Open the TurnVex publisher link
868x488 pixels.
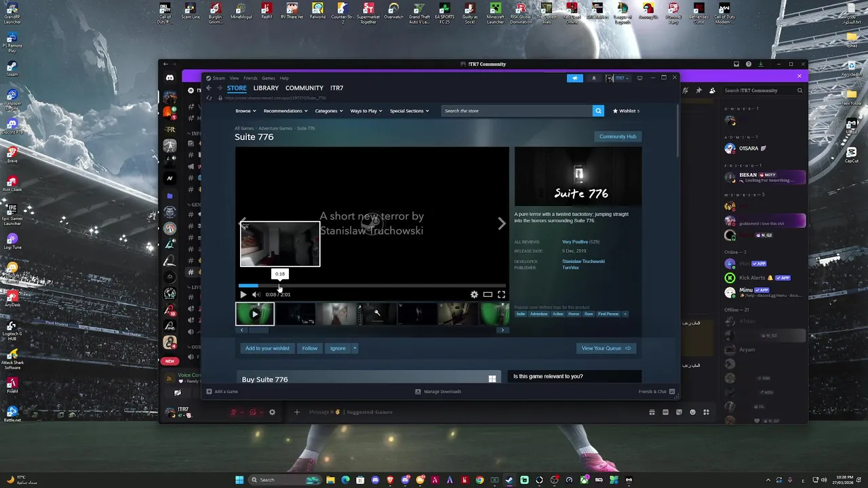coord(570,268)
